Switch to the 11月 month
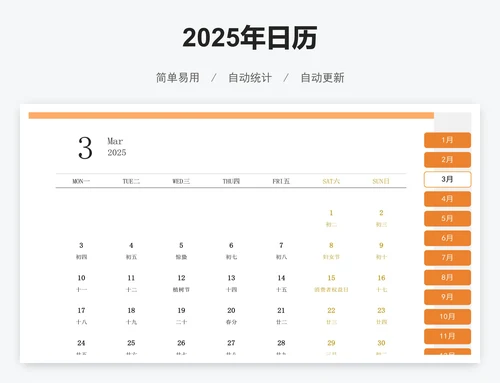Screen dimensions: 500x383 tap(447, 336)
